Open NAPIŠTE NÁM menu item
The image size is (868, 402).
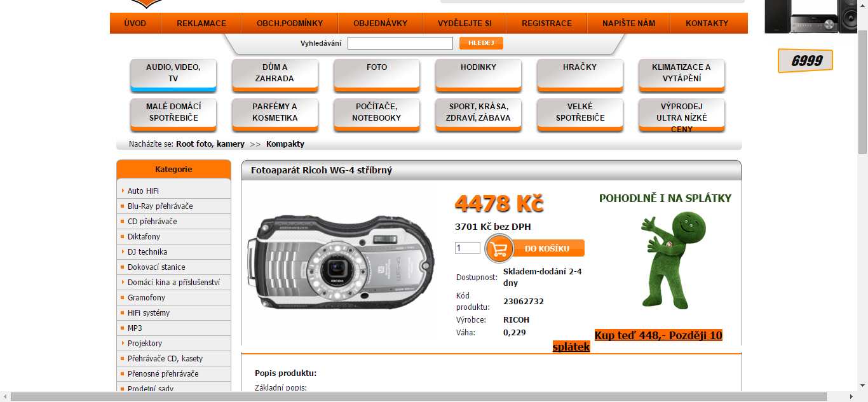tap(629, 23)
